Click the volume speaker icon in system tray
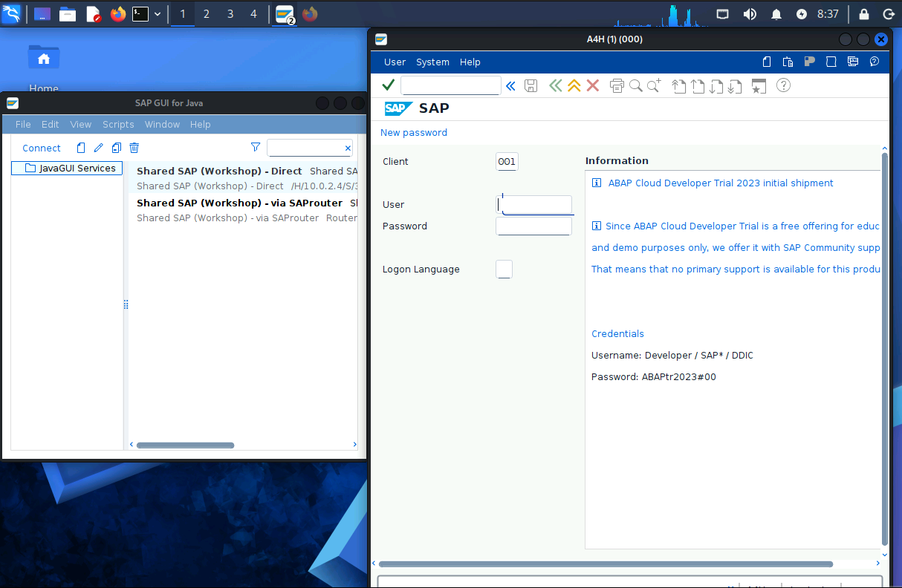Screen dimensions: 902x588 coord(750,13)
